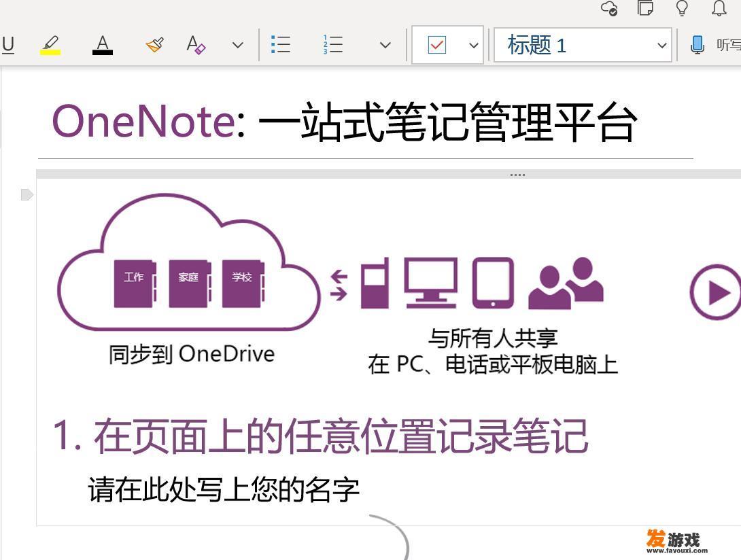Click the 学校 notebook in the cloud
This screenshot has height=560, width=741.
click(x=243, y=283)
